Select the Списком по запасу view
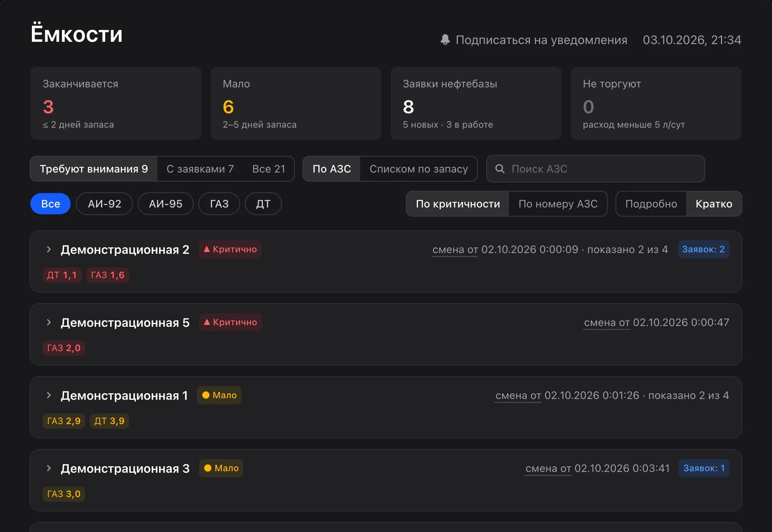This screenshot has width=772, height=532. [419, 169]
